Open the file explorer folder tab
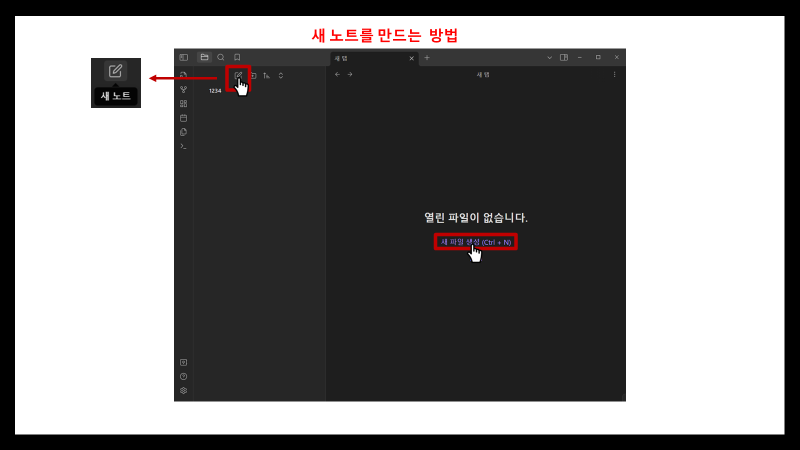800x450 pixels. coord(204,57)
